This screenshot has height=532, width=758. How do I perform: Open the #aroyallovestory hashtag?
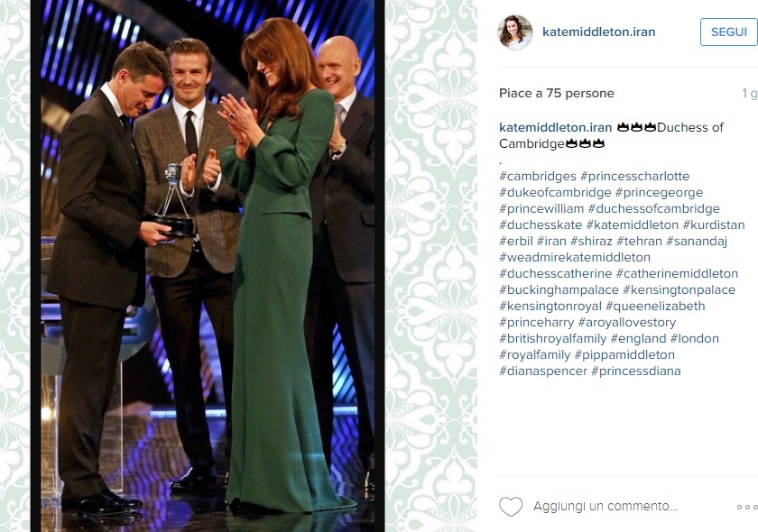pyautogui.click(x=627, y=322)
